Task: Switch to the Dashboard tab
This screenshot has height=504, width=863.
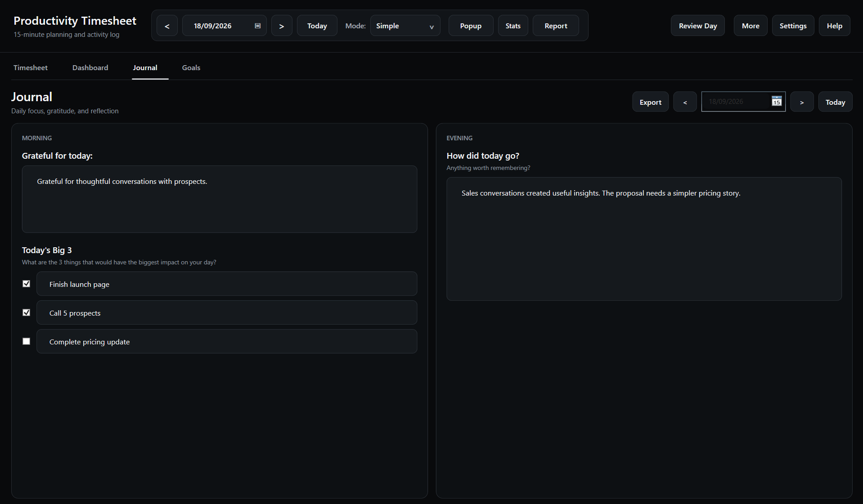Action: pos(90,67)
